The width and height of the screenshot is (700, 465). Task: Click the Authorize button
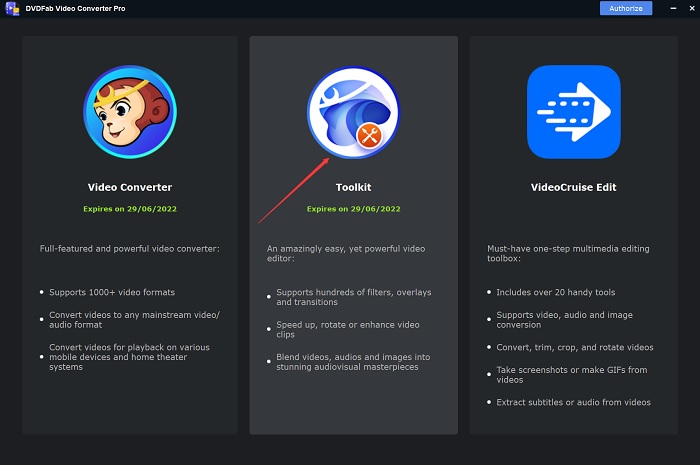pos(625,8)
